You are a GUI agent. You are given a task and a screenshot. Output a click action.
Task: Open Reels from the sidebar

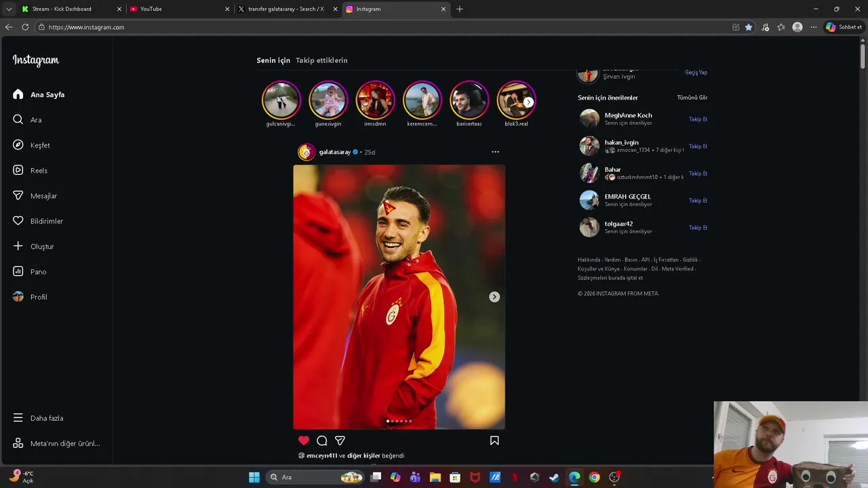point(30,171)
